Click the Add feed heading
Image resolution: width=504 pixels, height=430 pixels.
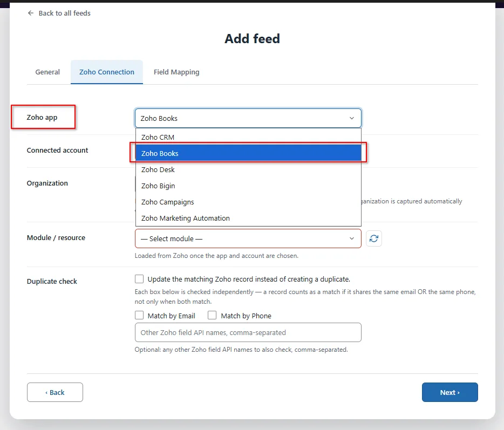click(x=253, y=38)
